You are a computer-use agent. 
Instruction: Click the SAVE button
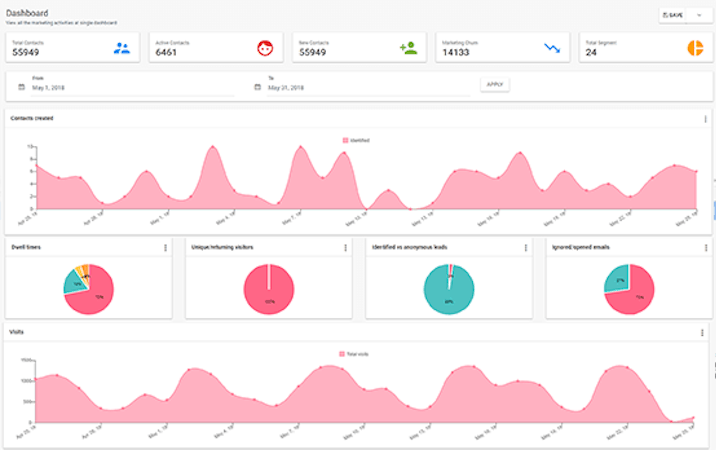(x=673, y=15)
